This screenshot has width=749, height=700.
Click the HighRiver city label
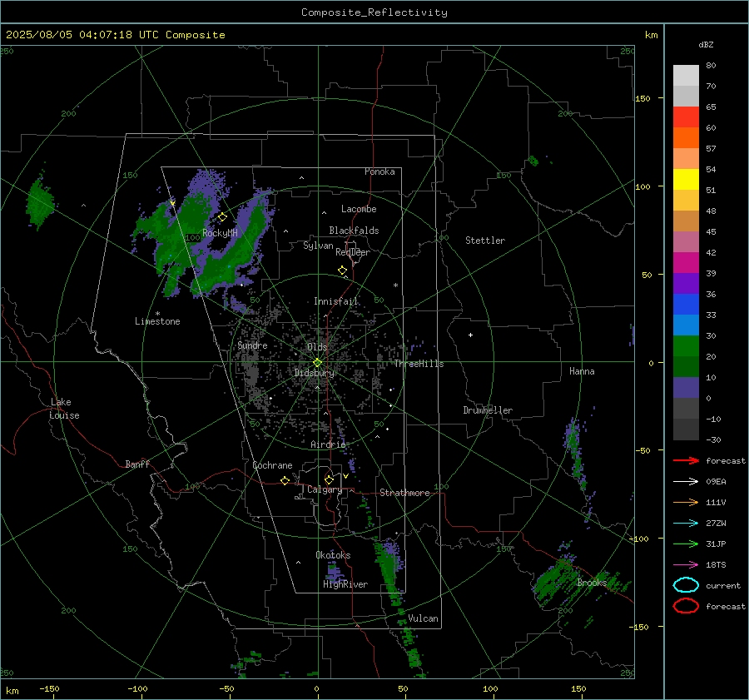345,584
